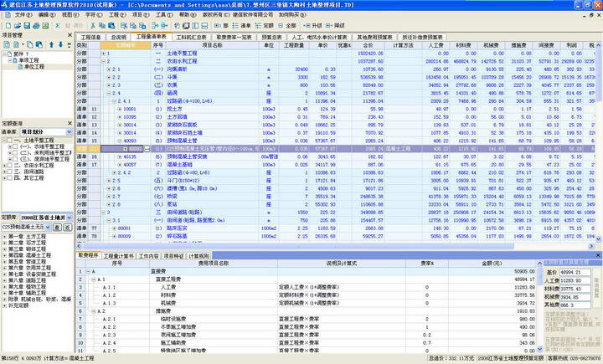Open the 清单库 项目划分 dropdown
Screen dimensions: 603x364
point(70,132)
